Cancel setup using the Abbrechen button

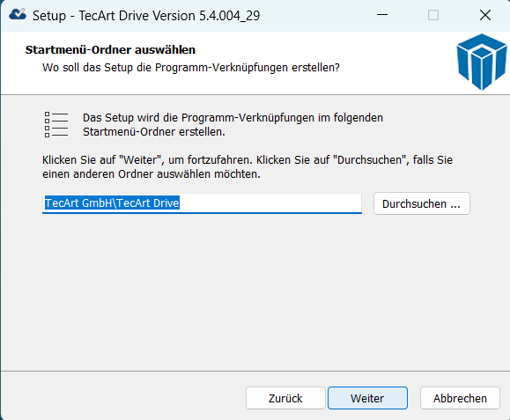460,398
